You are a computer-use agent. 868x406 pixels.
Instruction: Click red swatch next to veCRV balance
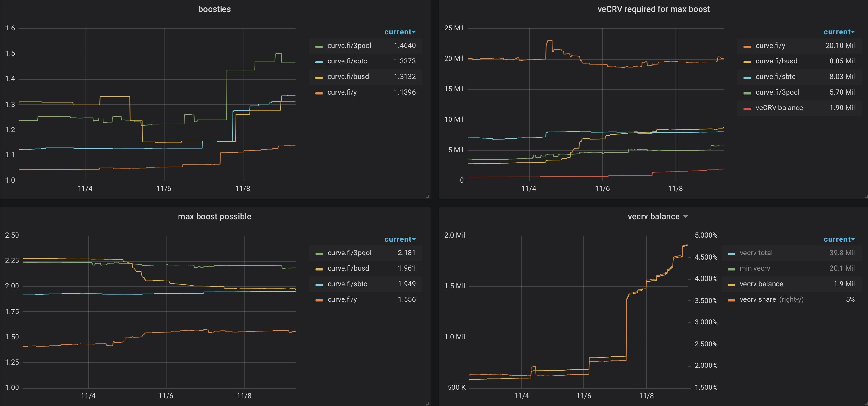[747, 108]
